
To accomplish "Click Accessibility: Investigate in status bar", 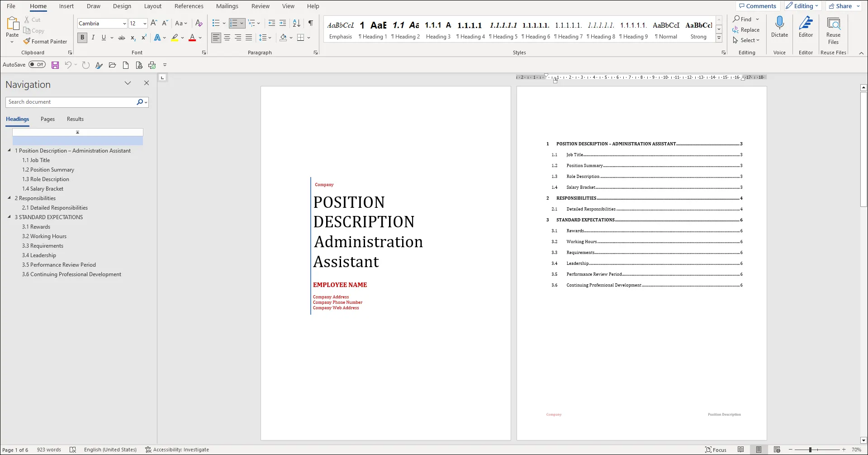I will pyautogui.click(x=177, y=450).
